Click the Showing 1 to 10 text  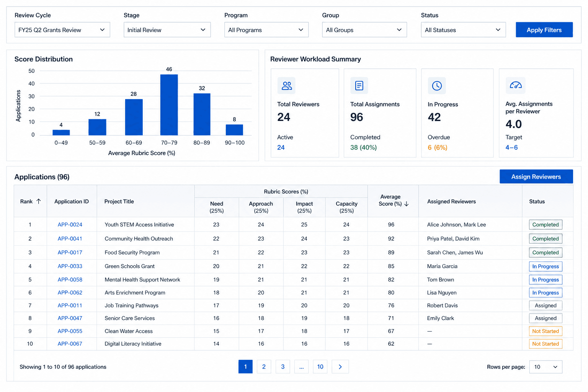coord(63,367)
